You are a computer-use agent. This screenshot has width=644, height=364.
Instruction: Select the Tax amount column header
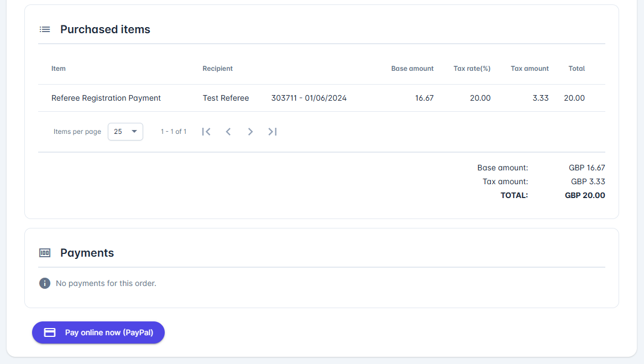coord(530,69)
